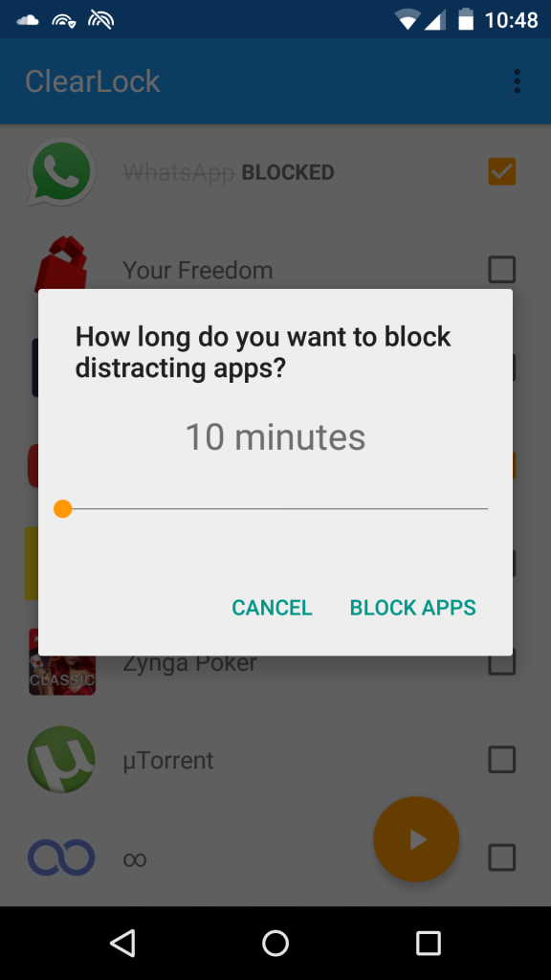Check the infinity app checkbox
Image resolution: width=551 pixels, height=980 pixels.
[501, 857]
